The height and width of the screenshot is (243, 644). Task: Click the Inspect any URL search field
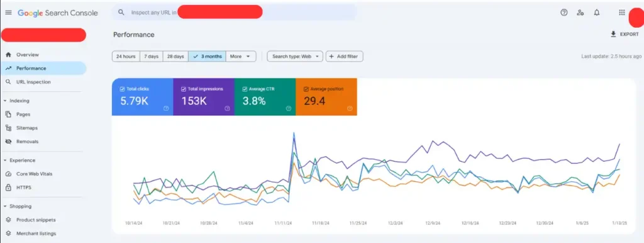click(234, 13)
